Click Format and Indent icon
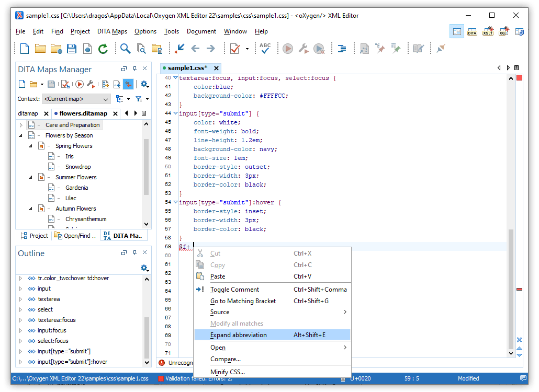The height and width of the screenshot is (392, 539). pyautogui.click(x=342, y=49)
